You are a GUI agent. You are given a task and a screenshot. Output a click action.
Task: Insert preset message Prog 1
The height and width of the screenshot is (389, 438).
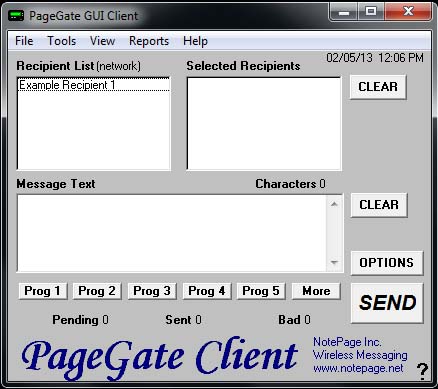43,291
